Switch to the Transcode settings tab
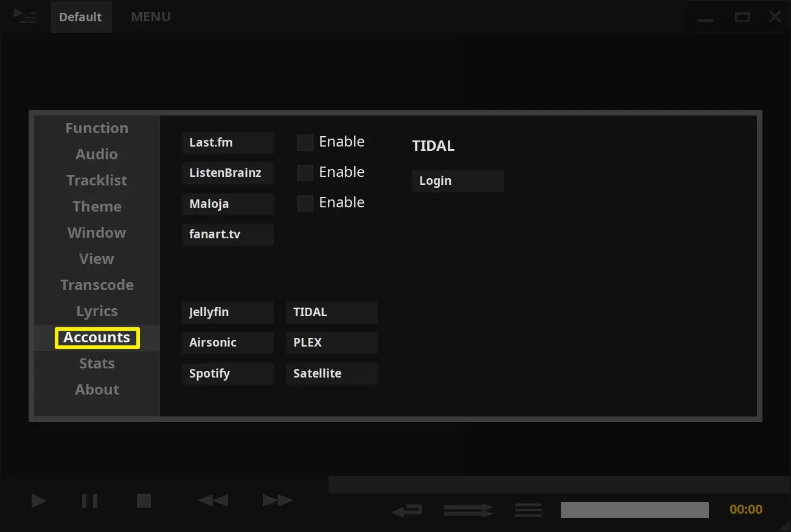 click(97, 285)
